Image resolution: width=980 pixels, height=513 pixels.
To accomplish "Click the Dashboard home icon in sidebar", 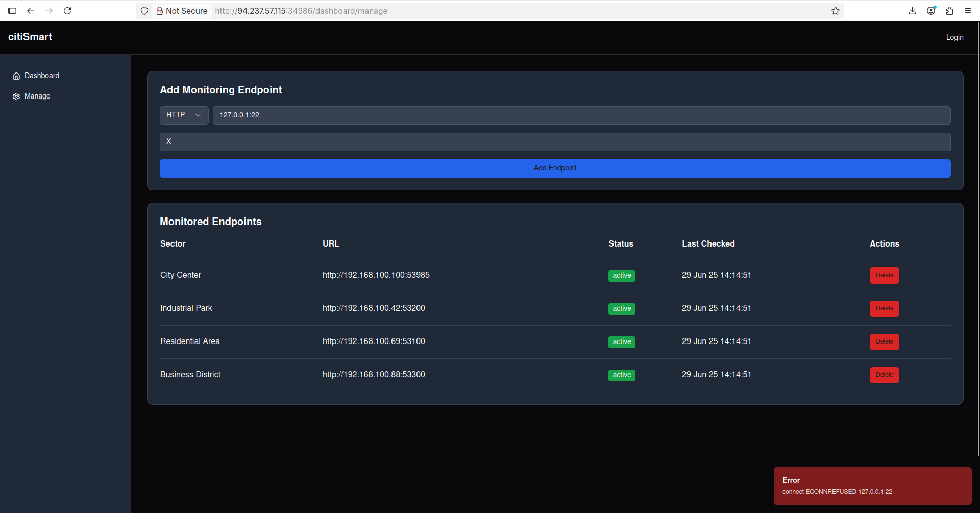I will coord(16,76).
